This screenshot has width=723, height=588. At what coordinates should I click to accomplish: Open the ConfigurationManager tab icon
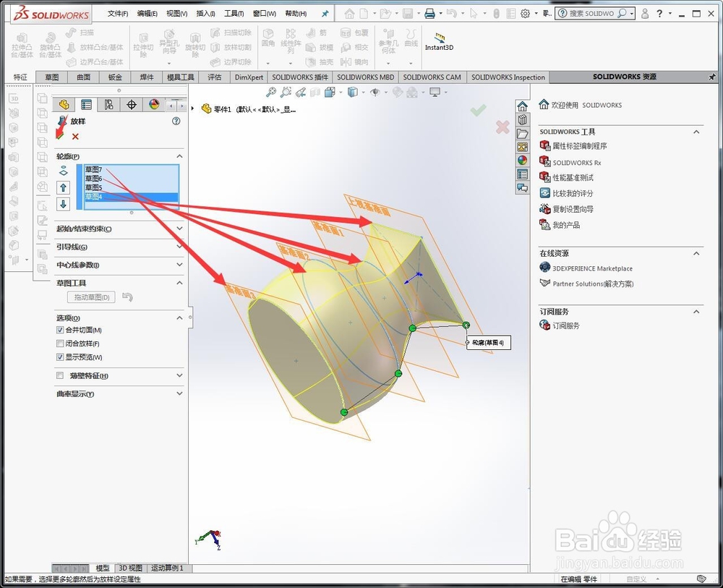[109, 105]
